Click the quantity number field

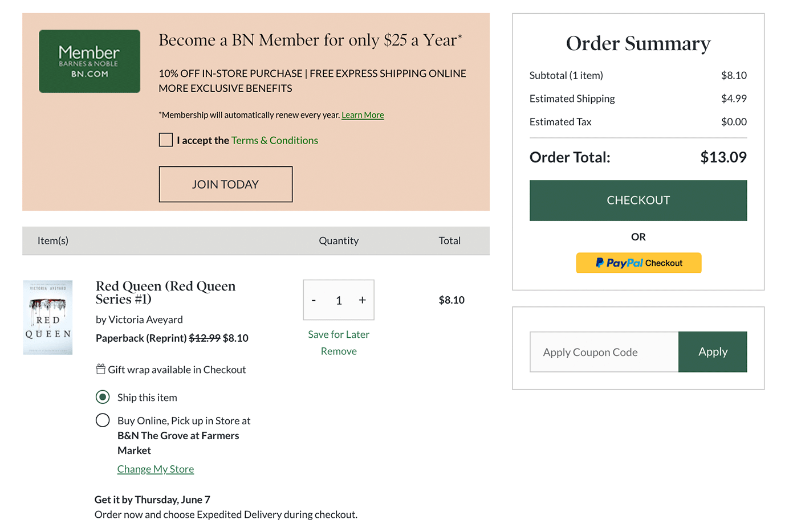(x=339, y=300)
